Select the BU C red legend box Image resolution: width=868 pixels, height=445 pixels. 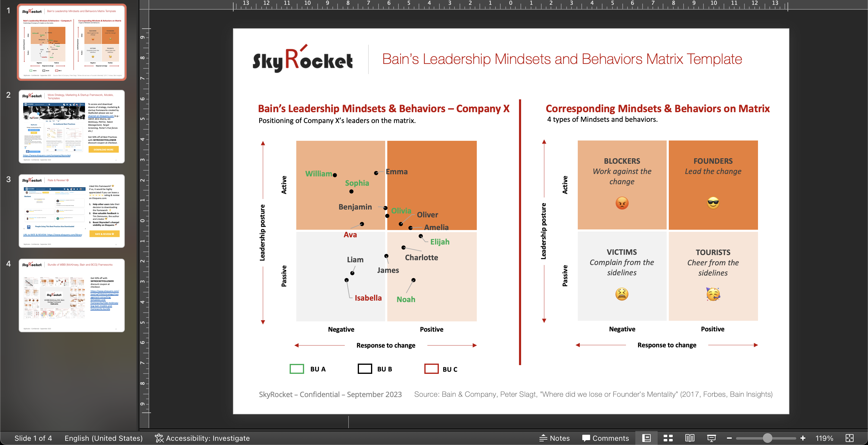[x=431, y=369]
